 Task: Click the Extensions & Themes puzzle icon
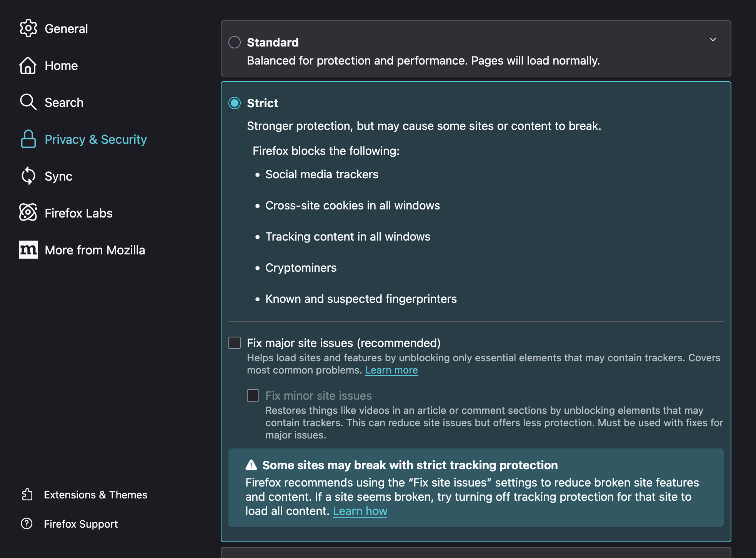(x=27, y=495)
